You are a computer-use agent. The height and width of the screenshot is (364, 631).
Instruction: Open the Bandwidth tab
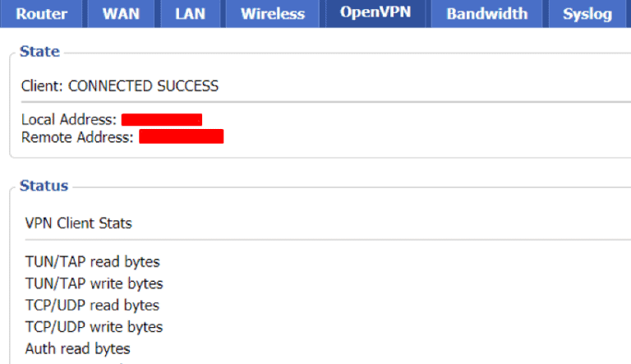tap(487, 14)
